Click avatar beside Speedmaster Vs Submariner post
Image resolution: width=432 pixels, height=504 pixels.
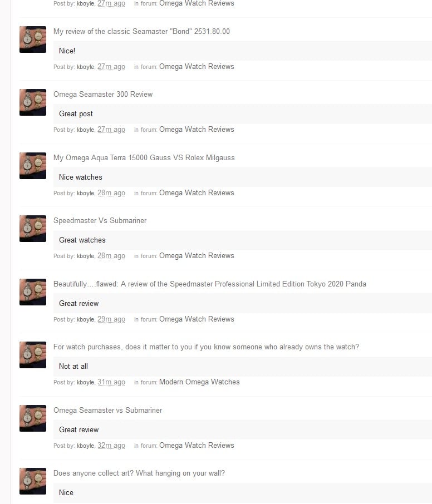point(33,229)
